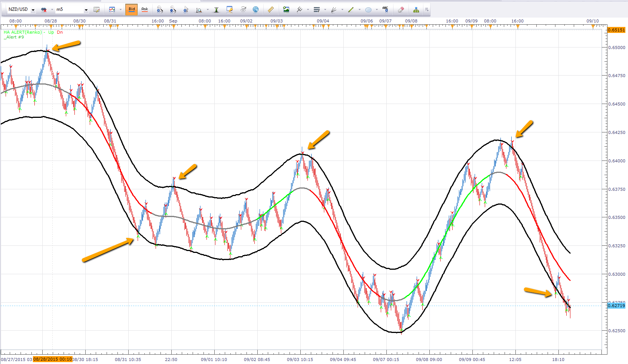
Task: Click the insert picture icon
Action: [286, 9]
